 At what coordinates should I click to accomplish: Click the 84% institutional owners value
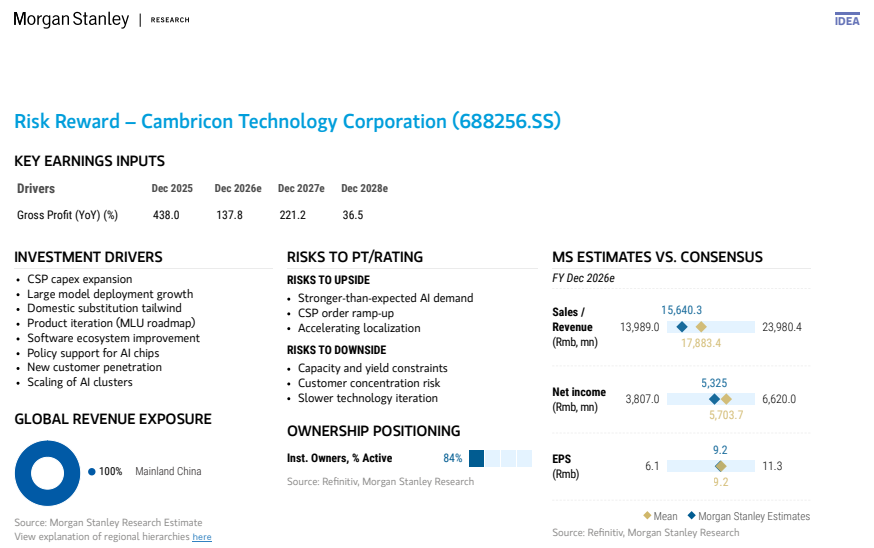point(453,458)
